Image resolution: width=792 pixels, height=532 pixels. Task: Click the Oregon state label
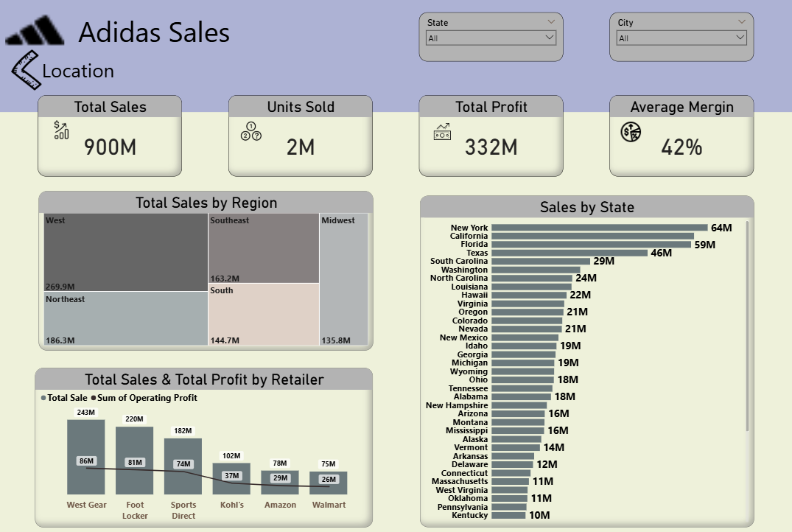[473, 312]
